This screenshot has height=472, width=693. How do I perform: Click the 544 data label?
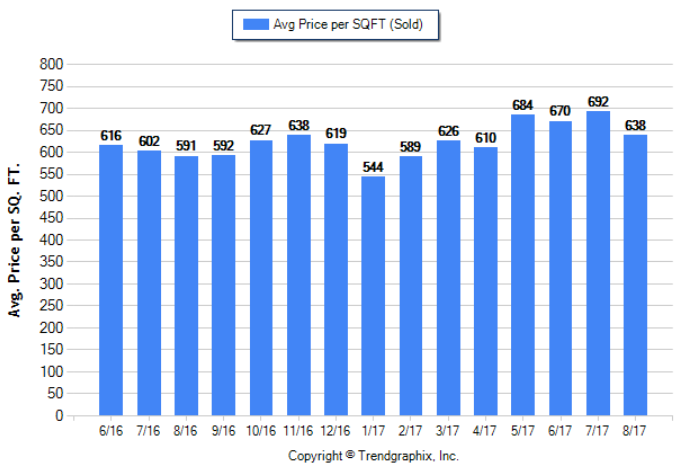[373, 167]
